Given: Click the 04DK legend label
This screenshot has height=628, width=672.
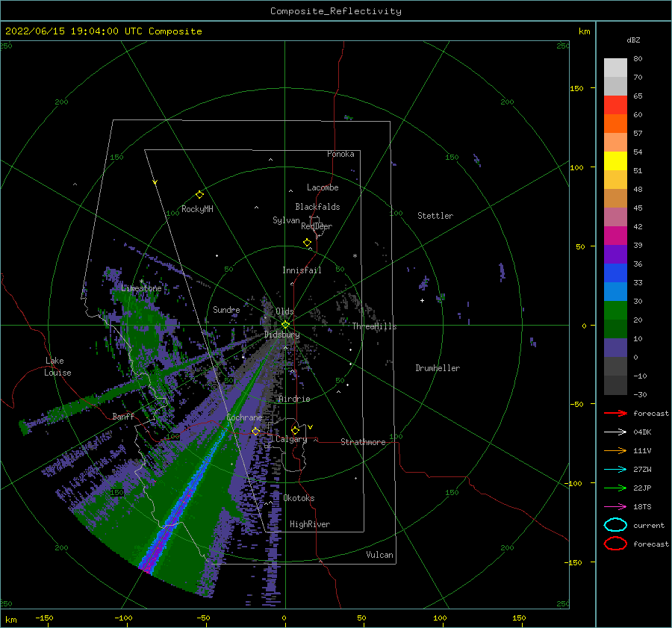Looking at the screenshot, I should (x=642, y=432).
